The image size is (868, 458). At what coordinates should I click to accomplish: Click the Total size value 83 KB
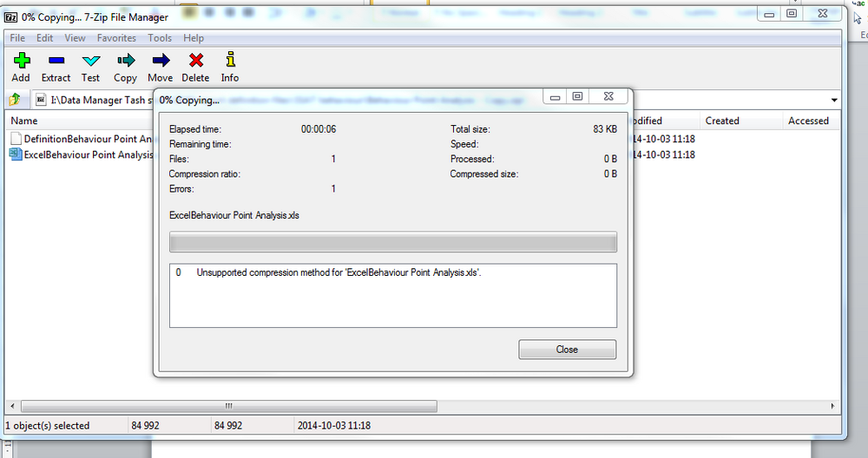(x=605, y=129)
